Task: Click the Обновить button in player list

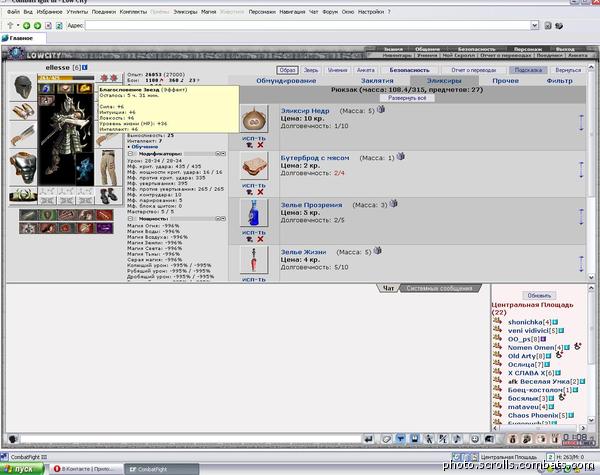Action: tap(539, 295)
